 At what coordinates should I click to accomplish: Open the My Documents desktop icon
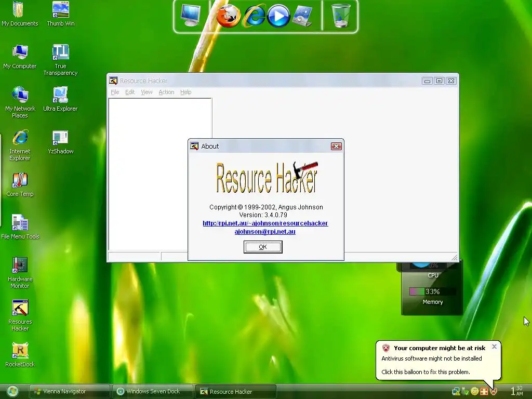[x=20, y=14]
